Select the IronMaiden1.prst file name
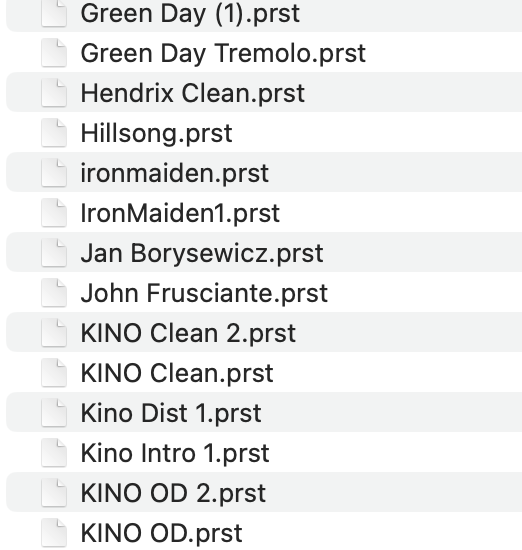This screenshot has height=550, width=522. [x=180, y=213]
